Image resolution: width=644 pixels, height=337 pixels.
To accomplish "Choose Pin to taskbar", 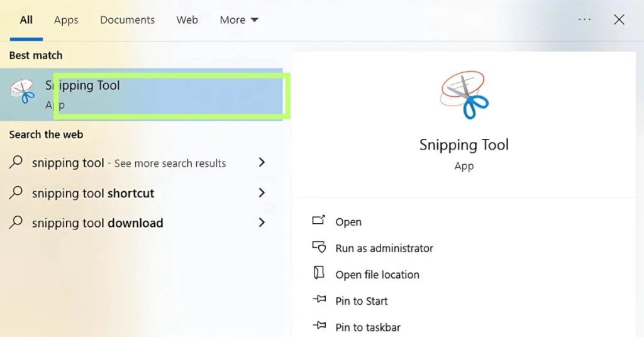I will pyautogui.click(x=368, y=327).
